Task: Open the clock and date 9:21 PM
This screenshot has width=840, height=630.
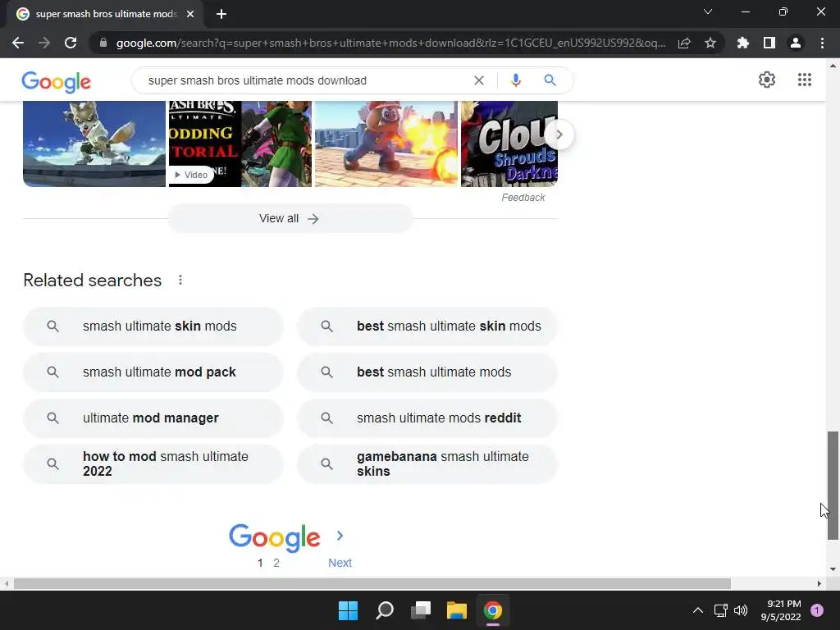Action: (x=781, y=610)
